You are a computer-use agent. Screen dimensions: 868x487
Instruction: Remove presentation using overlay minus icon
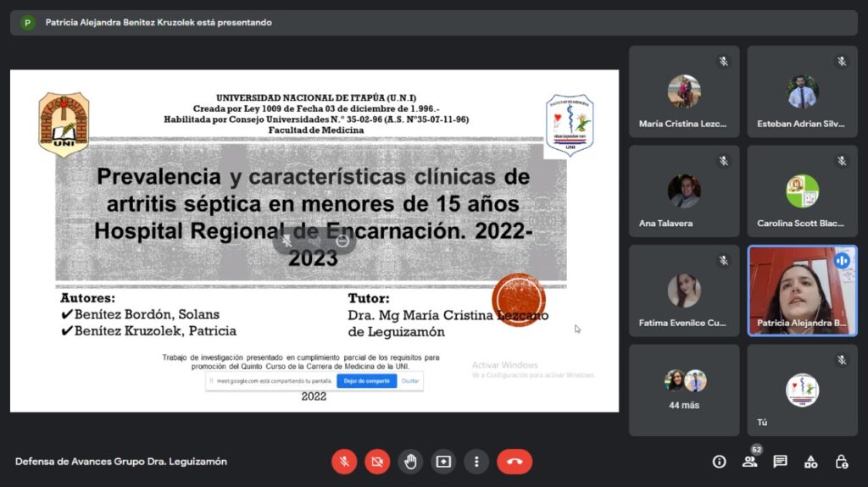tap(342, 241)
